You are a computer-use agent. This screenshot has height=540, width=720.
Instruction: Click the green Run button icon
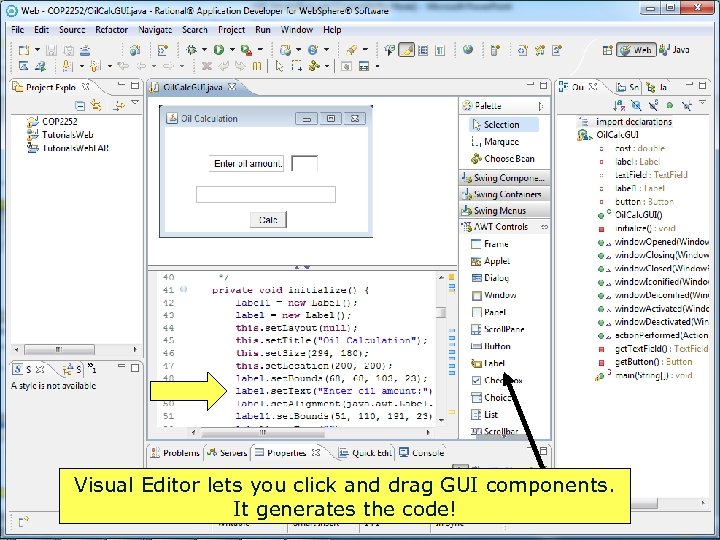219,50
